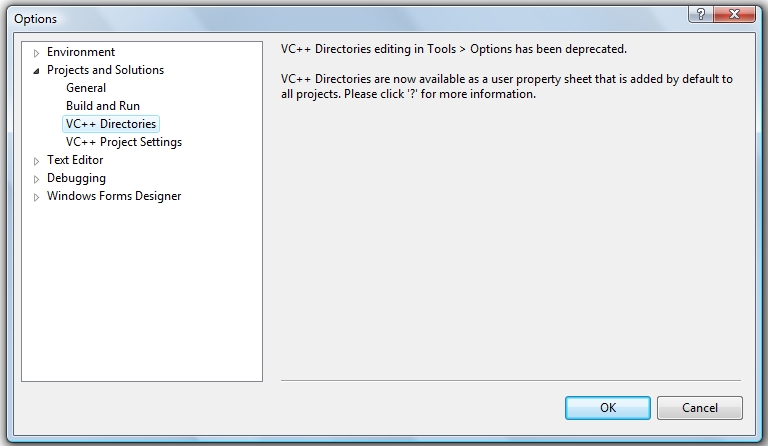Viewport: 768px width, 446px height.
Task: Select the Debugging category label
Action: (76, 178)
